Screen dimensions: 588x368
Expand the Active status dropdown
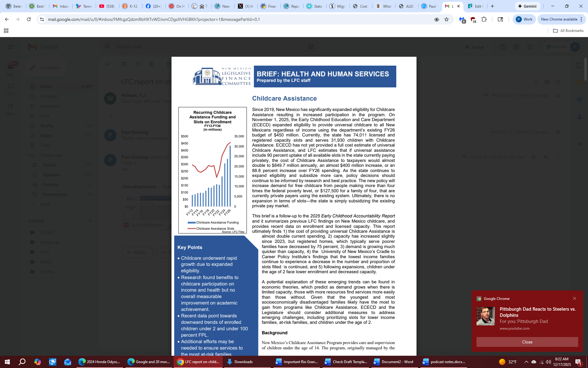pyautogui.click(x=477, y=47)
